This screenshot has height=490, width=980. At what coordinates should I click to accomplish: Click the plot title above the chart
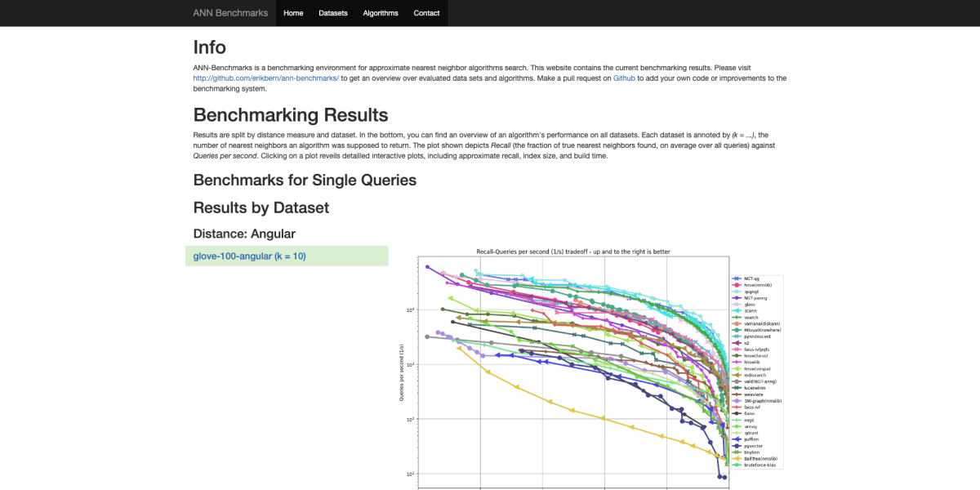pyautogui.click(x=573, y=252)
